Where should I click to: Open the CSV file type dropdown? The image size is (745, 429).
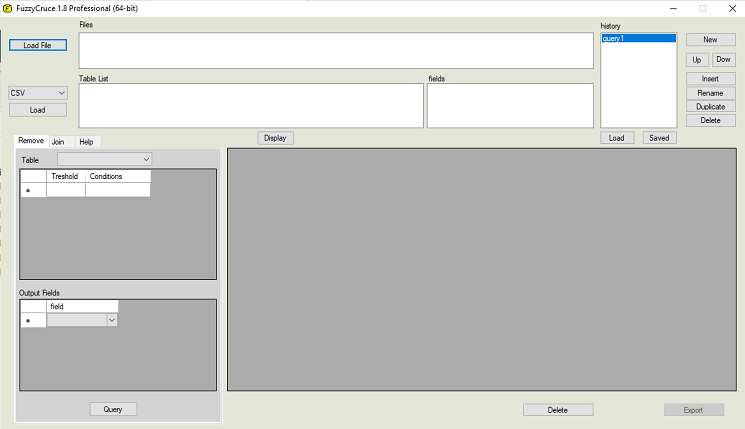point(38,93)
